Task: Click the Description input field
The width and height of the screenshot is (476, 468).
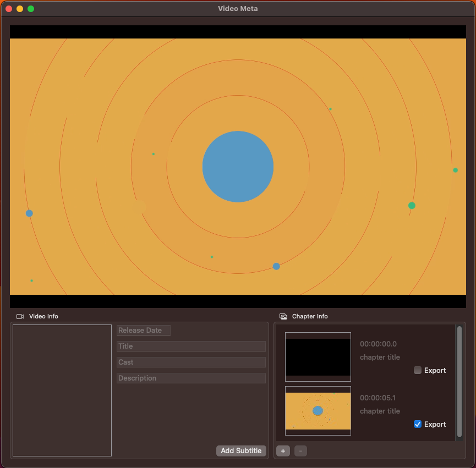Action: point(190,378)
